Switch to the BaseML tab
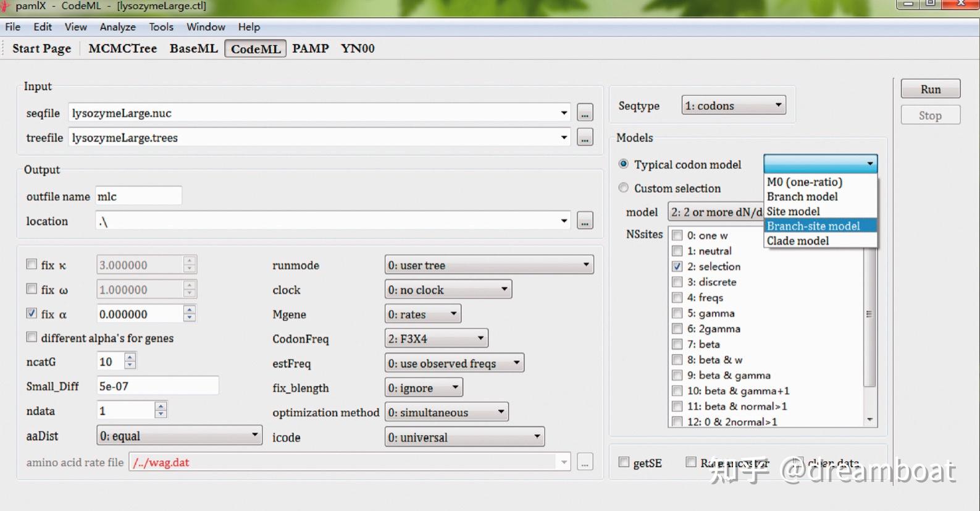The image size is (980, 511). [193, 48]
